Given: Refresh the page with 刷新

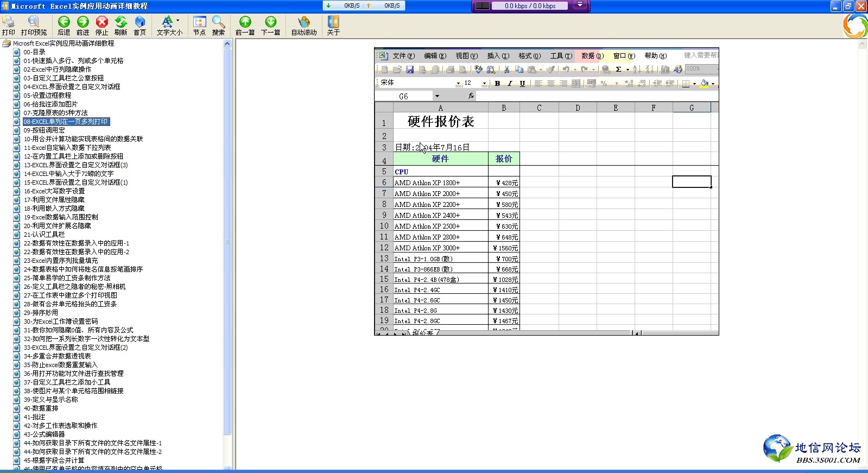Looking at the screenshot, I should [121, 26].
